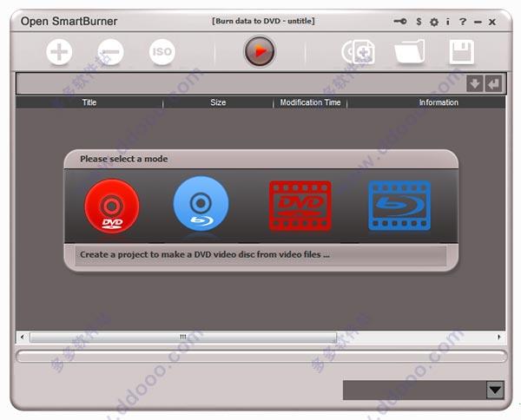Select the blue Blu-ray video filmstrip mode
This screenshot has height=420, width=521.
pyautogui.click(x=399, y=206)
